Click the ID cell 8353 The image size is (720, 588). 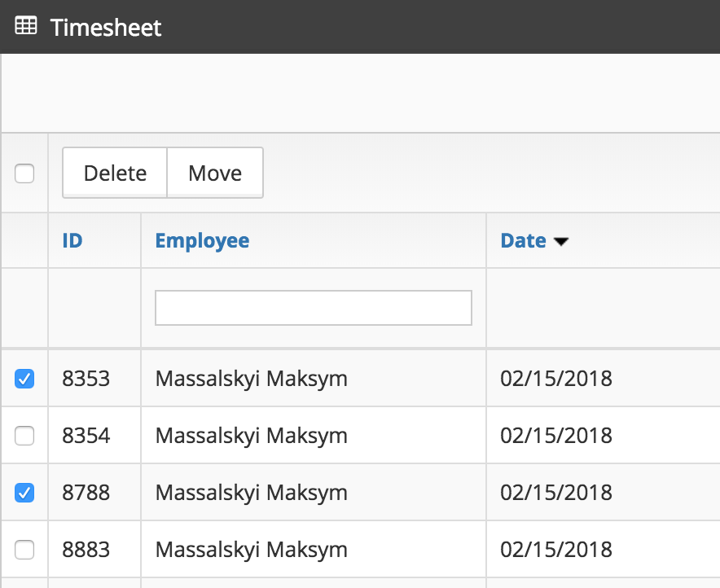click(x=86, y=379)
